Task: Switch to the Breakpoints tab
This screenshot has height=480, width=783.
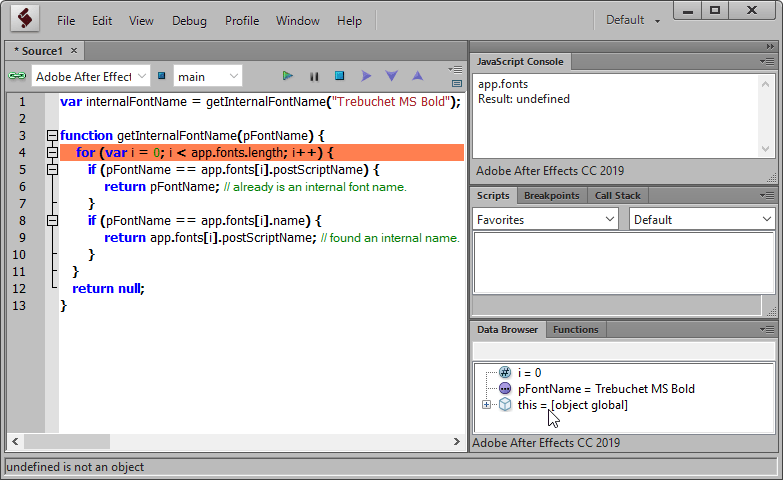Action: pos(551,195)
